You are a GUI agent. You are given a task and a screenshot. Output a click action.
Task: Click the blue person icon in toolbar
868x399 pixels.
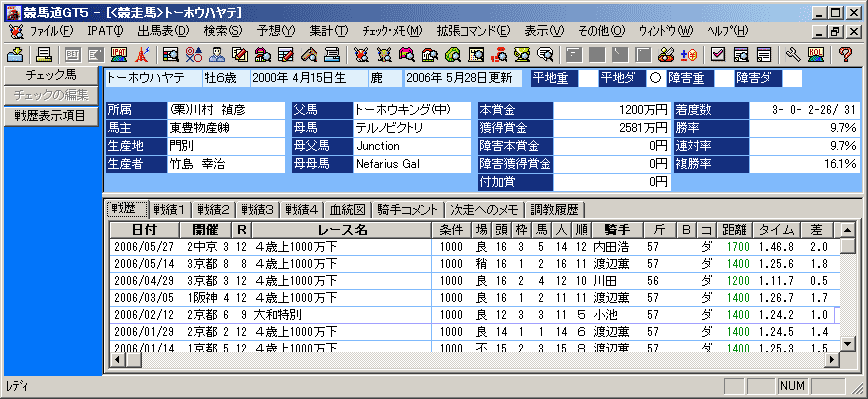(216, 54)
